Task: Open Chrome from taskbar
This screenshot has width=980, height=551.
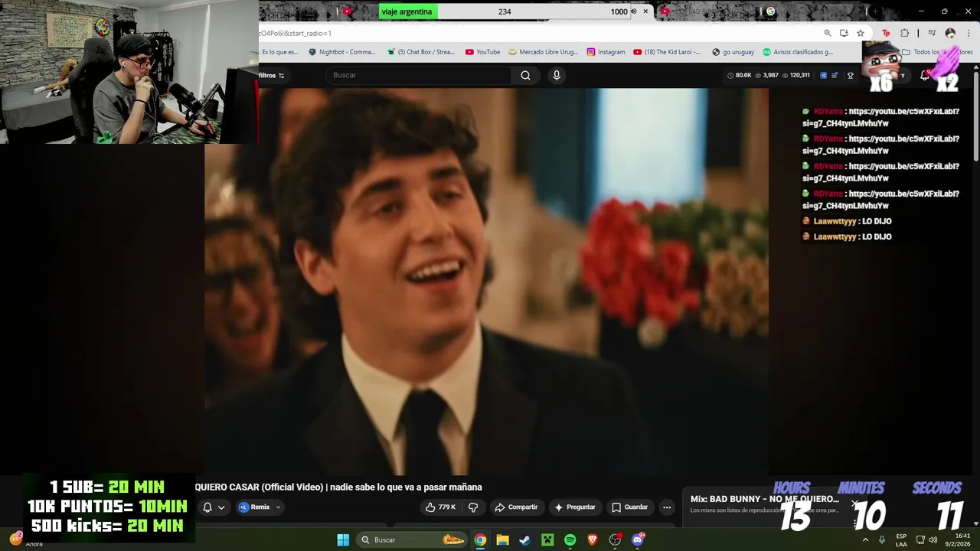Action: click(x=480, y=540)
